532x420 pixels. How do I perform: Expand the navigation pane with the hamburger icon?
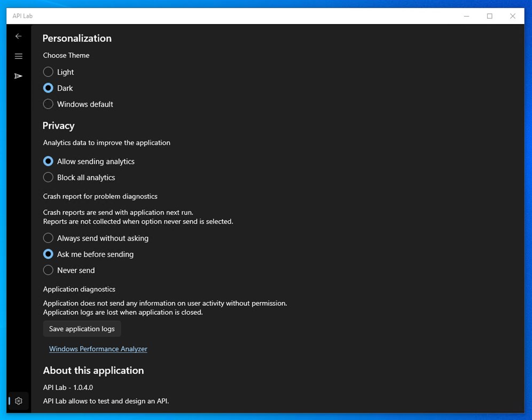[19, 56]
